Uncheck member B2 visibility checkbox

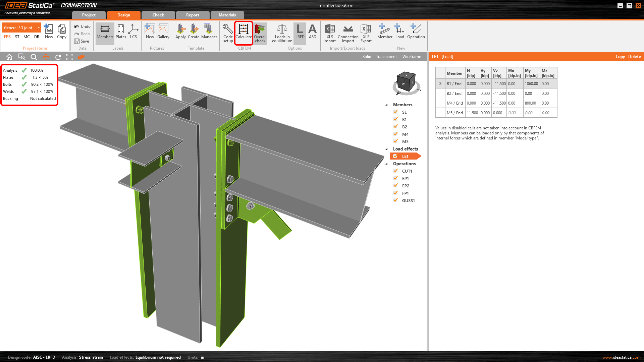(395, 127)
